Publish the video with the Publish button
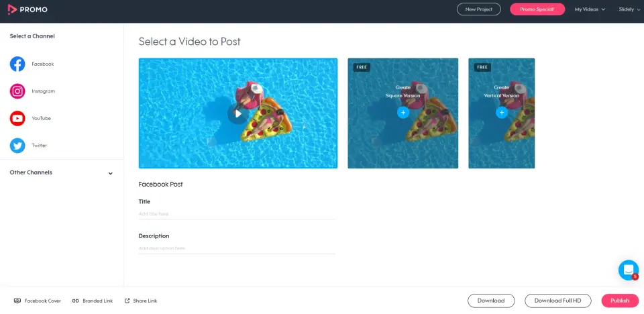This screenshot has width=644, height=314. [x=620, y=301]
